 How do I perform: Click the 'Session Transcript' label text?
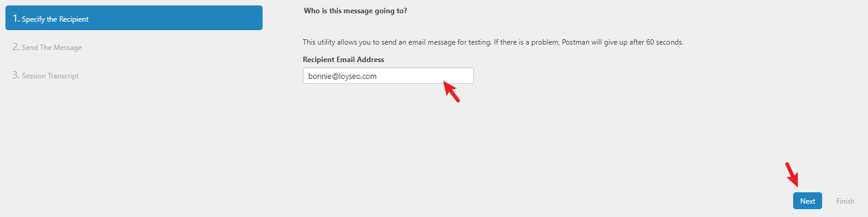(51, 76)
